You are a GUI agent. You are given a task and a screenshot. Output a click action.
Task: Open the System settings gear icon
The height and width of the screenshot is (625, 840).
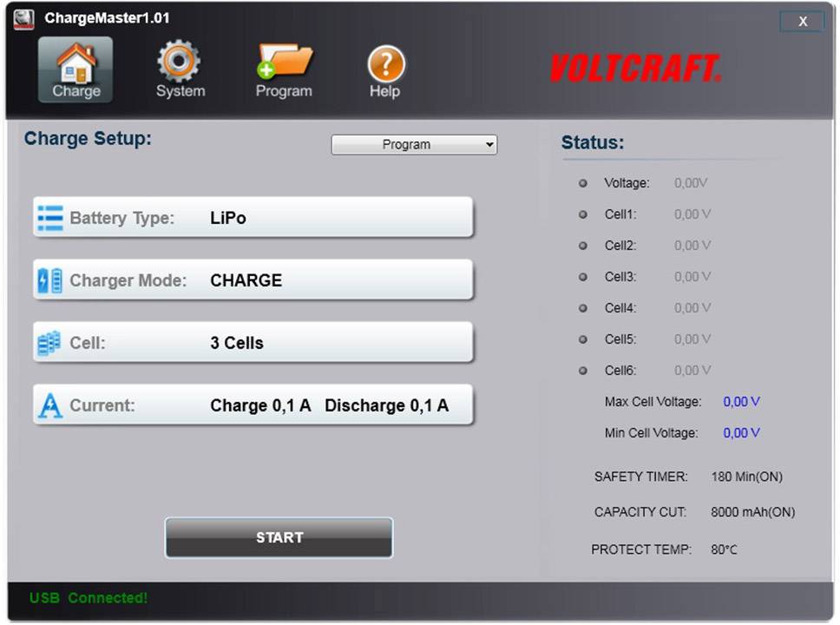click(179, 61)
